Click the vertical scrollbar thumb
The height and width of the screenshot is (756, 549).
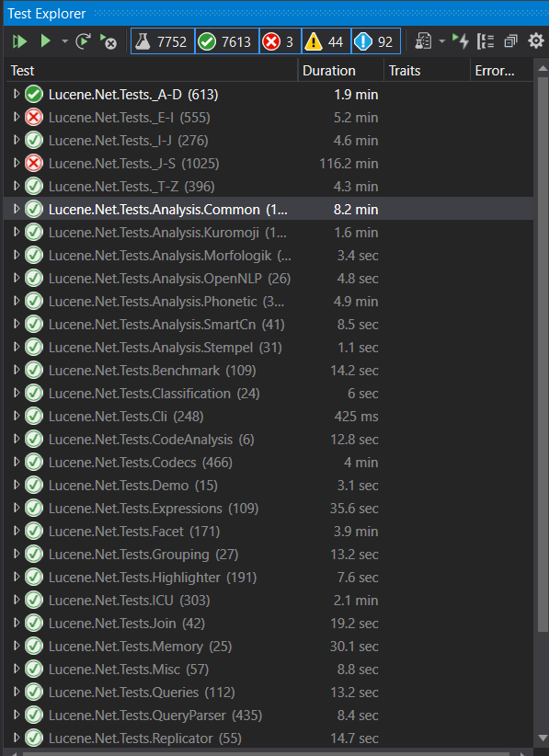[x=543, y=354]
